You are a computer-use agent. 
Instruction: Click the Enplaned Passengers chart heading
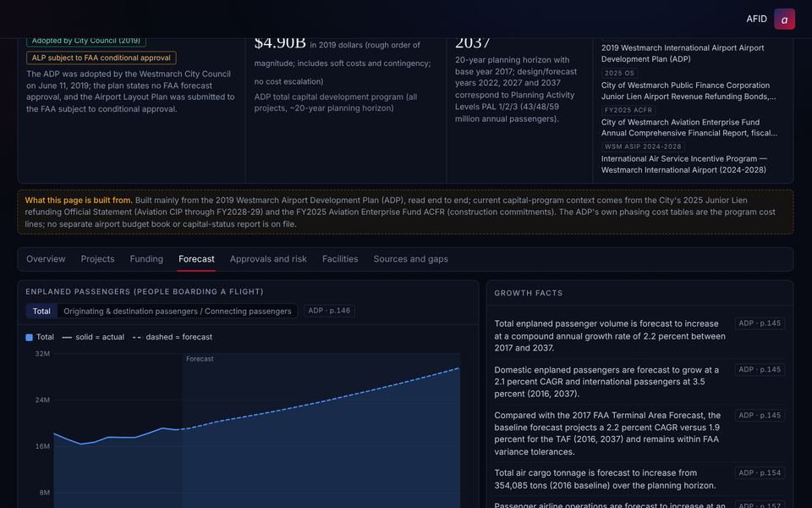145,292
